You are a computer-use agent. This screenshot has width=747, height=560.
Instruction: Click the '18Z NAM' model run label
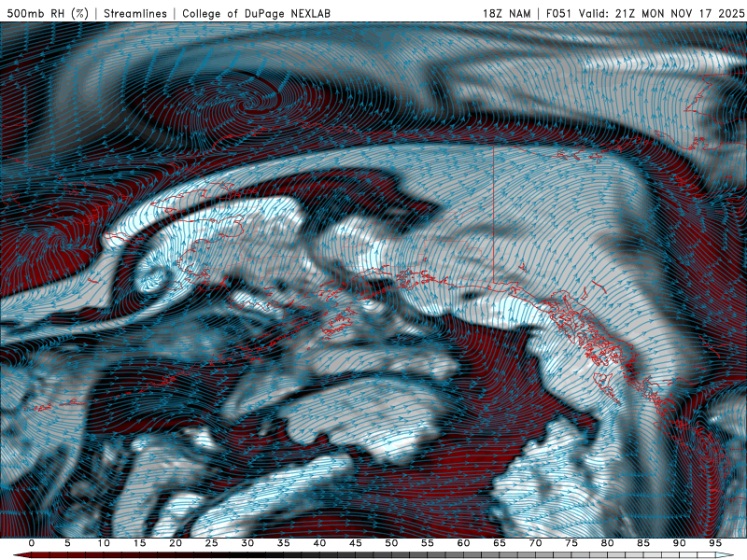[x=506, y=13]
